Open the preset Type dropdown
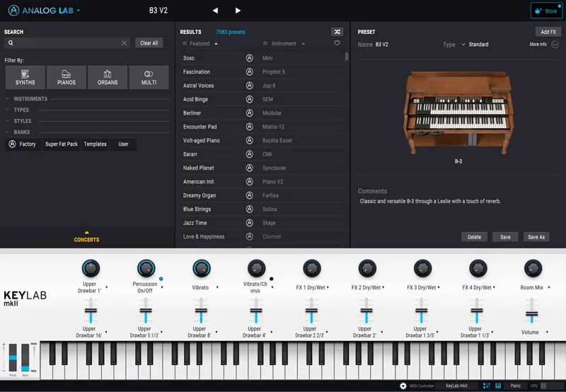This screenshot has height=392, width=566. tap(475, 45)
